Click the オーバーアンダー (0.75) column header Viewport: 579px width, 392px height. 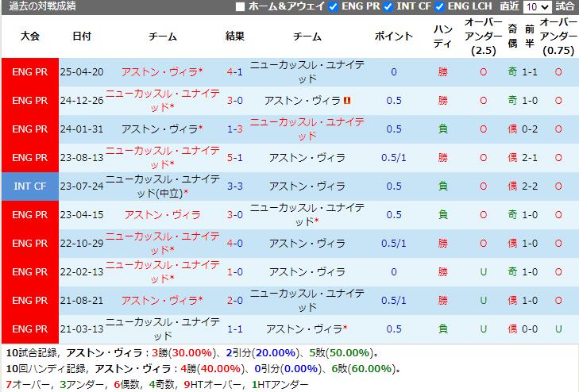[x=558, y=37]
